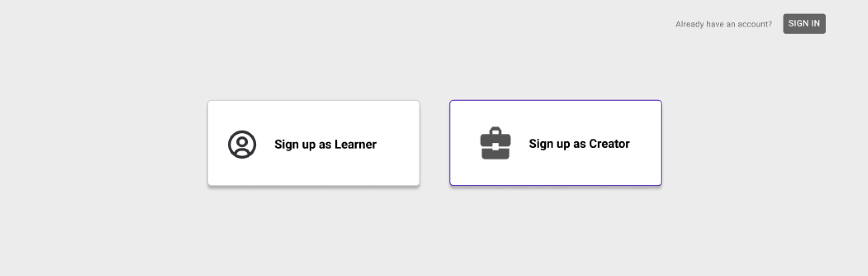Click the 'Sign up as Learner' label
Viewport: 868px width, 276px height.
click(x=325, y=144)
